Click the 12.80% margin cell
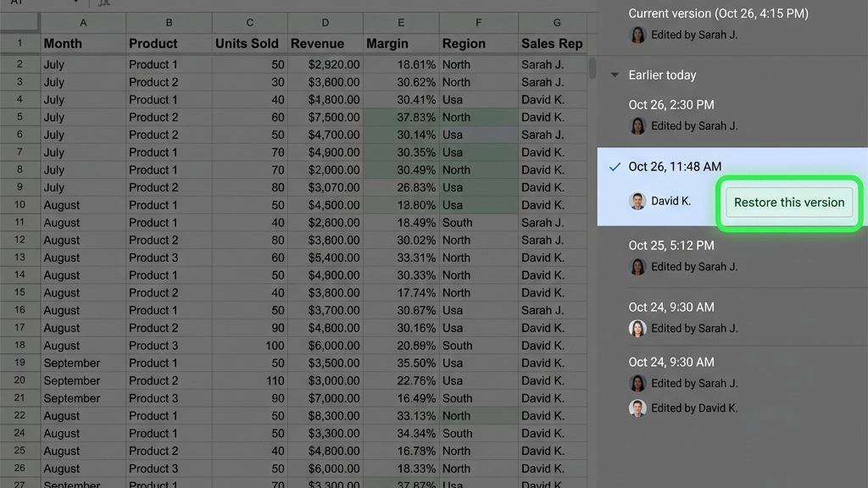This screenshot has height=488, width=868. pyautogui.click(x=401, y=205)
